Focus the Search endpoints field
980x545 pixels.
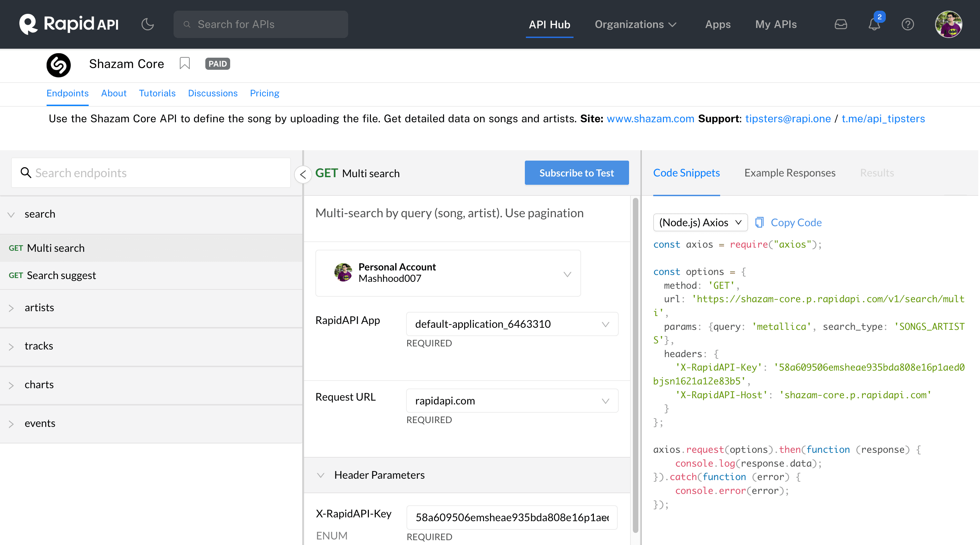pyautogui.click(x=151, y=173)
